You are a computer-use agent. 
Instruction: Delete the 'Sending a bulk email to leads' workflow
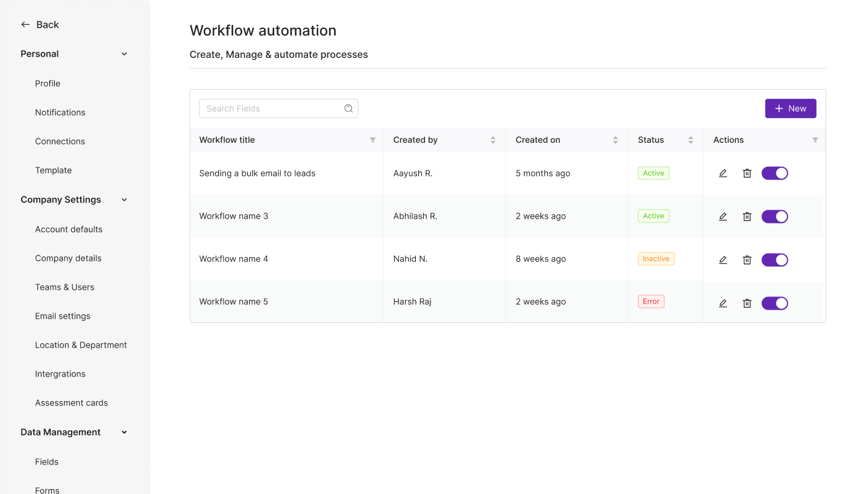click(x=747, y=174)
